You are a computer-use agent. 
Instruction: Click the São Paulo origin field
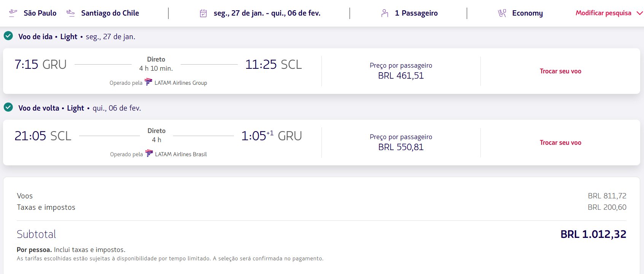[x=40, y=13]
